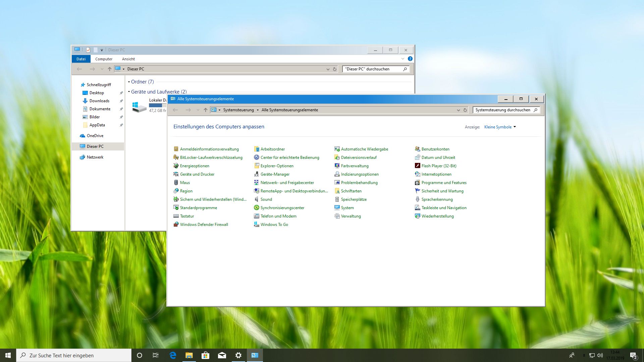Open the Verwaltung link
Viewport: 644px width, 362px height.
[x=351, y=216]
